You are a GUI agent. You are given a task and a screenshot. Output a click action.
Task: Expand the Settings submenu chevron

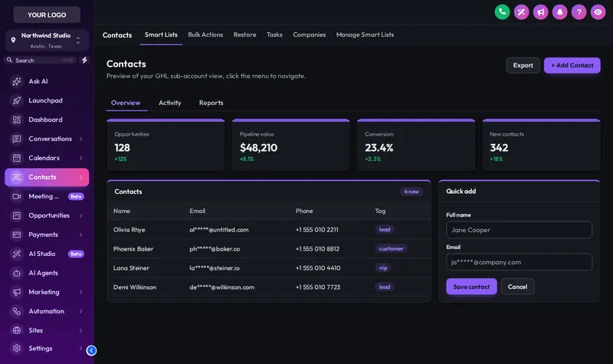81,348
